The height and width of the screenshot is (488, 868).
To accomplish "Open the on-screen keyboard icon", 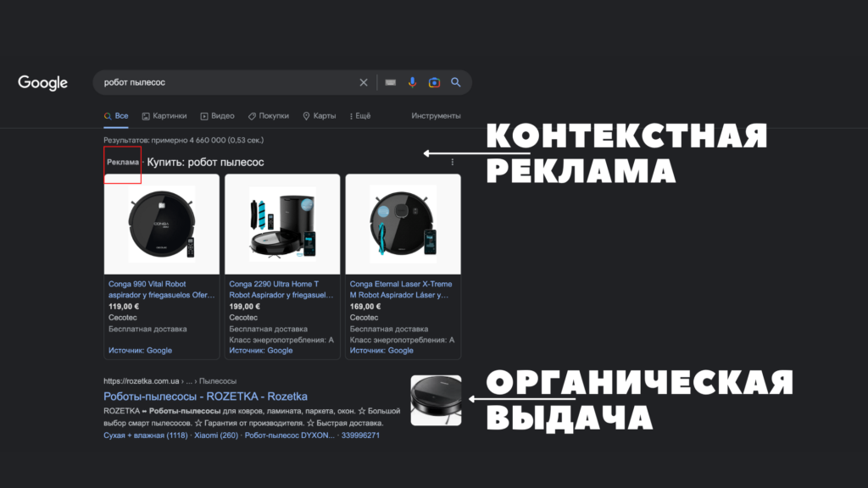I will click(x=390, y=82).
